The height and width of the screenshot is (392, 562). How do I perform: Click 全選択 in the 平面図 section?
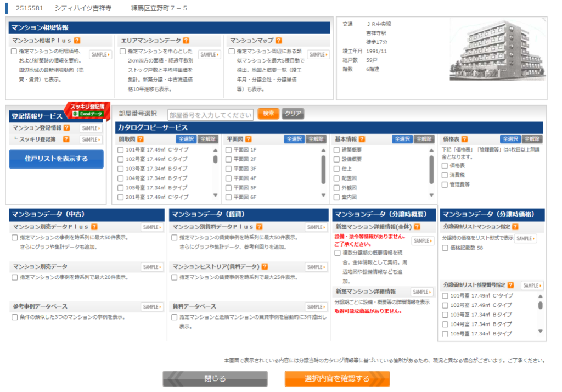[x=294, y=139]
